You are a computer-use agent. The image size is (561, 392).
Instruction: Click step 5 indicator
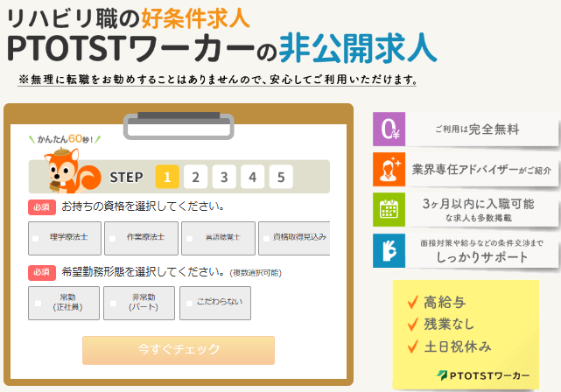[x=281, y=177]
